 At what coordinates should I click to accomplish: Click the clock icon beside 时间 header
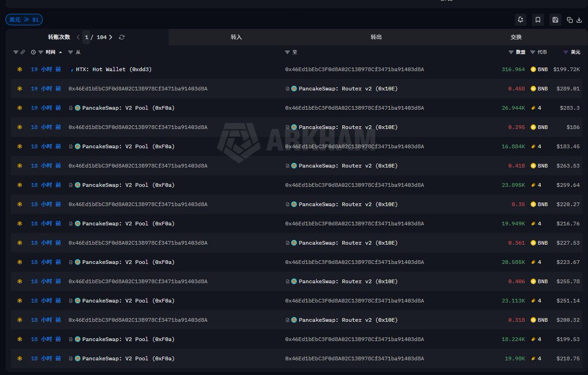pyautogui.click(x=33, y=52)
